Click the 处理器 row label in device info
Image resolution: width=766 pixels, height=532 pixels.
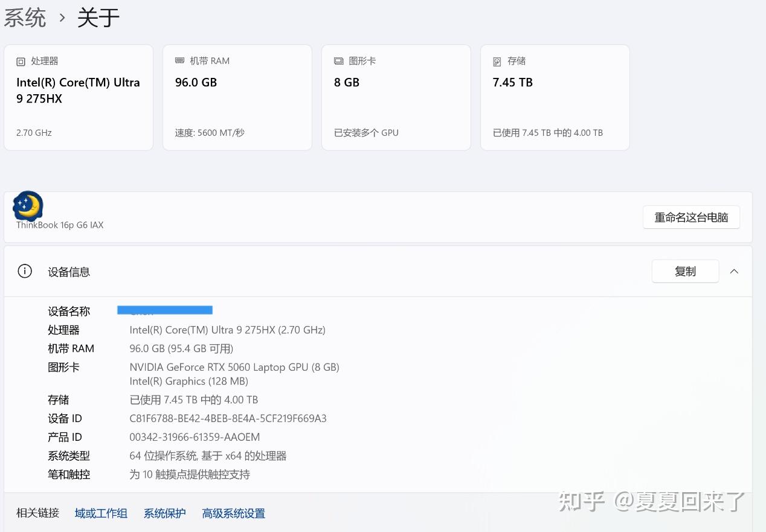(63, 330)
